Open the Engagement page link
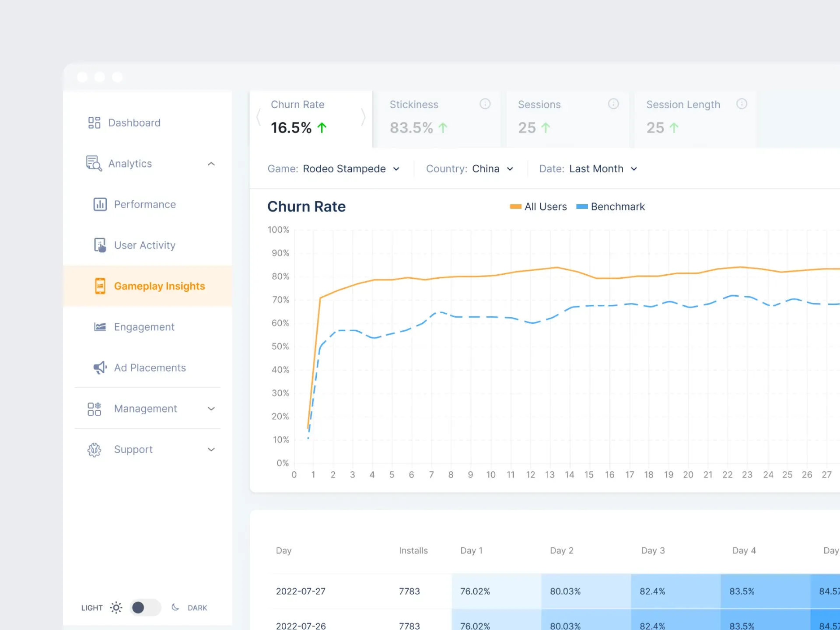840x630 pixels. 144,327
